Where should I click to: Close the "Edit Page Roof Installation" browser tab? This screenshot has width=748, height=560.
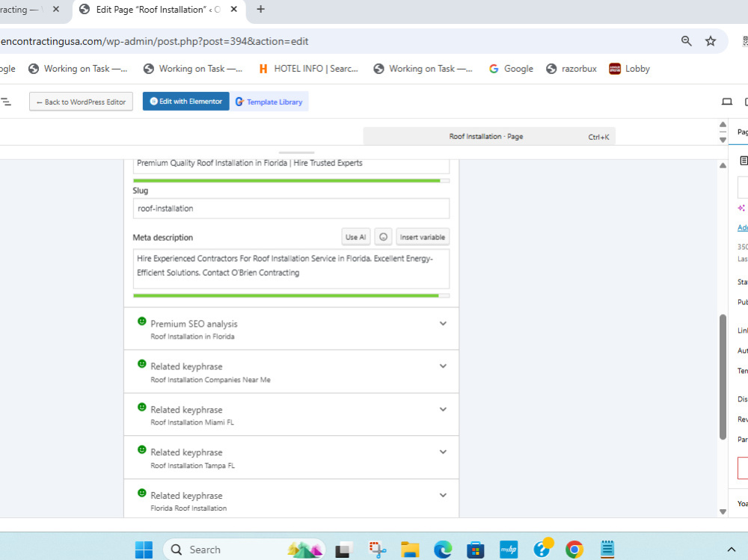point(233,9)
